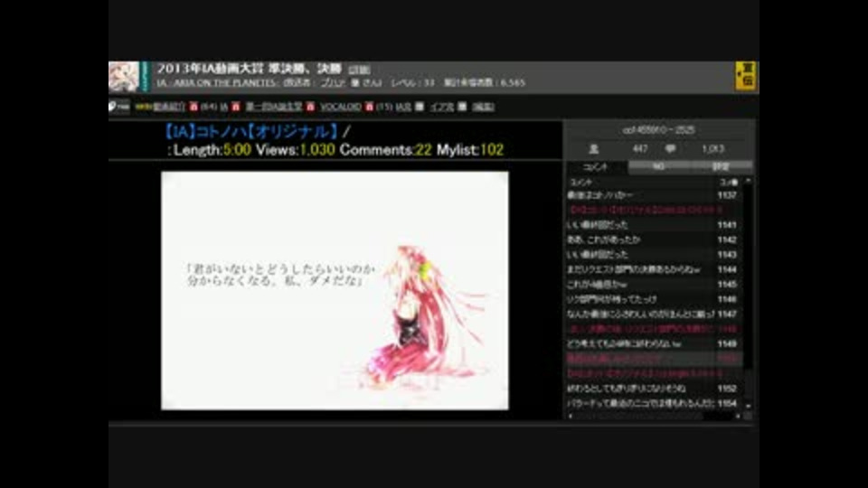
Task: Sort by the comment number column header
Action: [x=729, y=182]
